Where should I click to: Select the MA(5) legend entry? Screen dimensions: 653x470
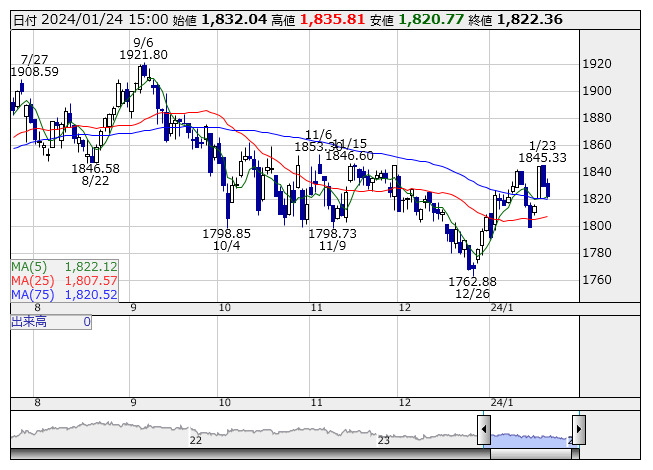coord(64,266)
